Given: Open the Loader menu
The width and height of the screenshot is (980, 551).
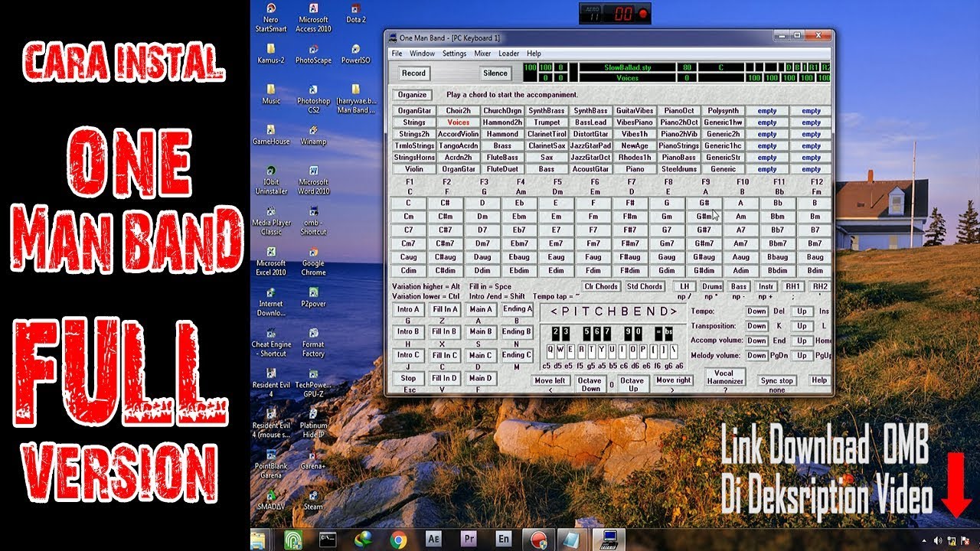Looking at the screenshot, I should click(508, 54).
